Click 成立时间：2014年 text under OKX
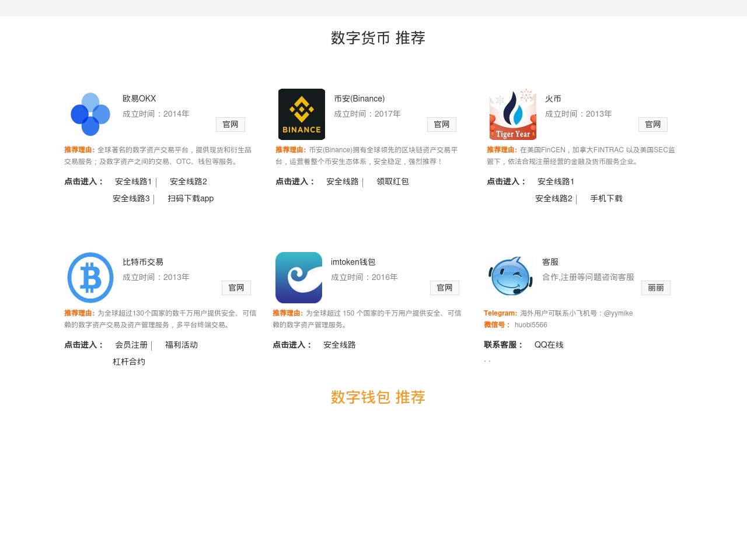This screenshot has height=560, width=747. 156,114
